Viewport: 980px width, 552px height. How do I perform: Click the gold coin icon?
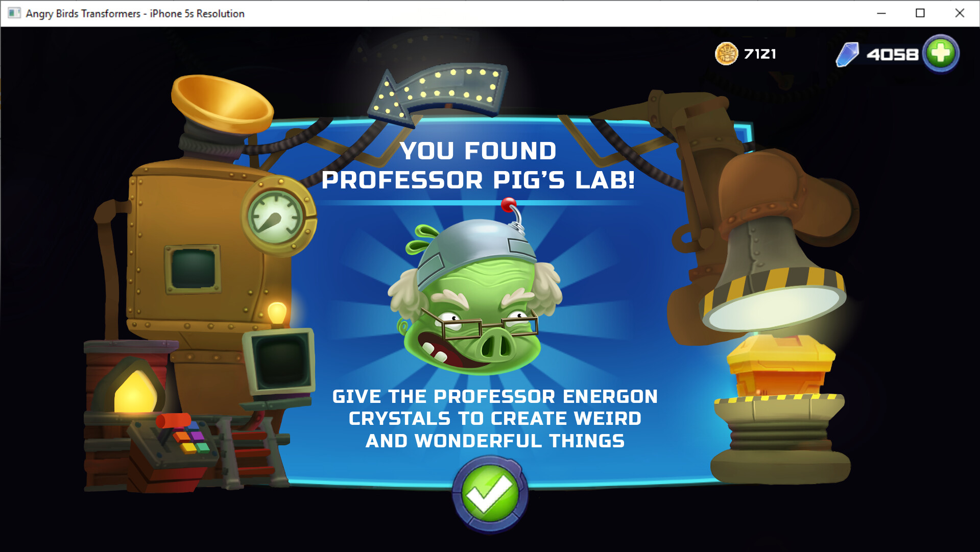point(726,54)
